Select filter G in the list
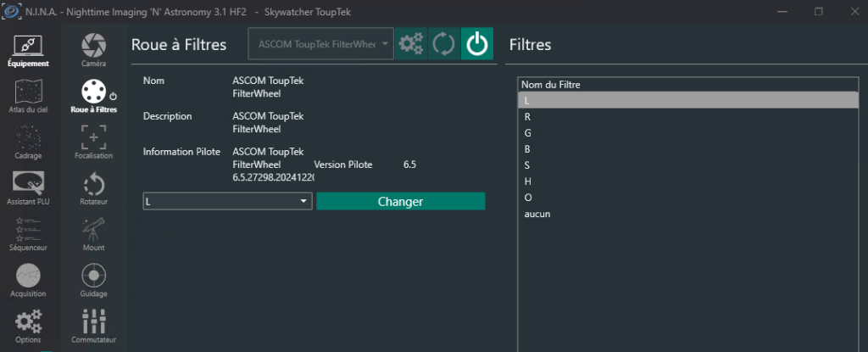 pyautogui.click(x=688, y=133)
